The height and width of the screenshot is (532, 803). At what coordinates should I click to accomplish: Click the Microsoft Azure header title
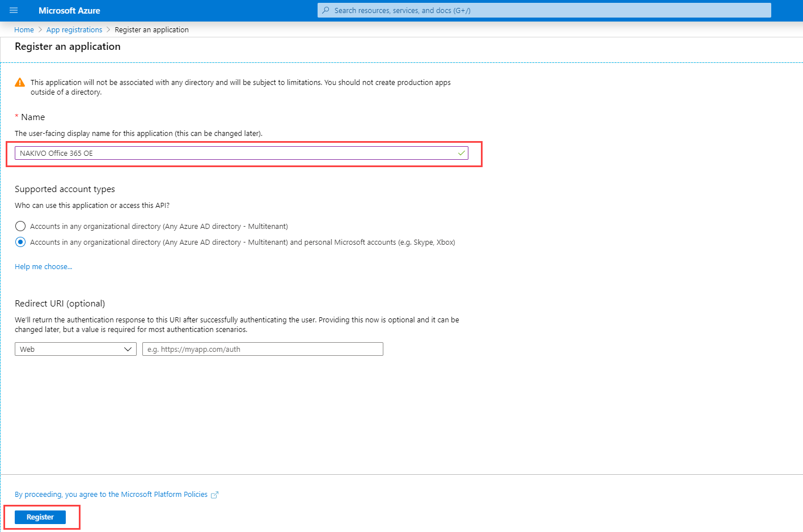pyautogui.click(x=69, y=11)
